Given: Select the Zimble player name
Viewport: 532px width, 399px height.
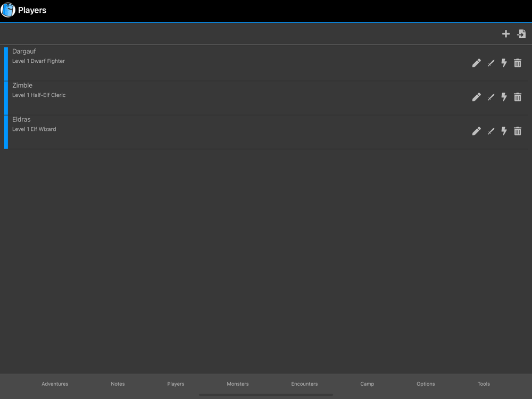Looking at the screenshot, I should 22,86.
